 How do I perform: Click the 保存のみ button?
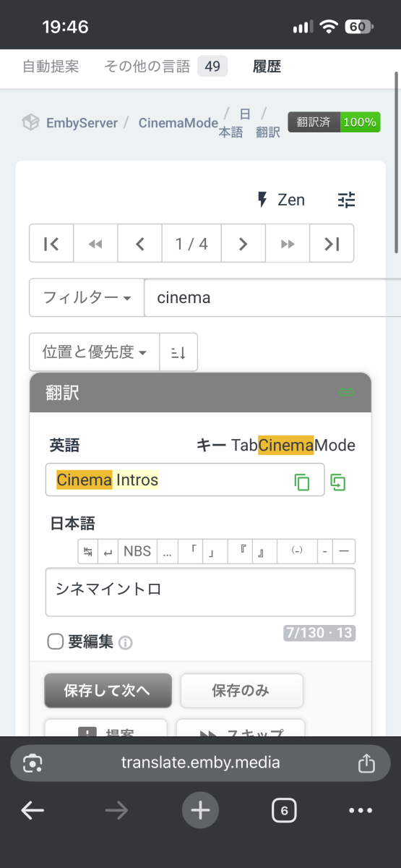point(241,691)
